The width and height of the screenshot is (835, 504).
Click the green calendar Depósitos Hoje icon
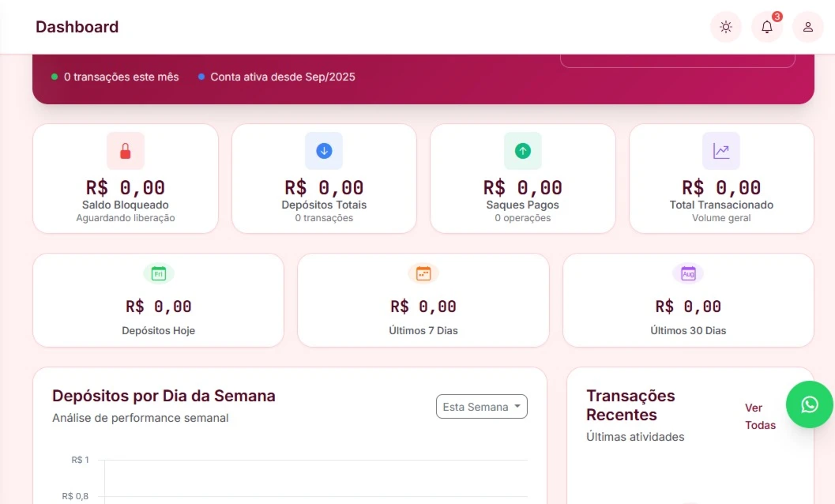coord(158,274)
